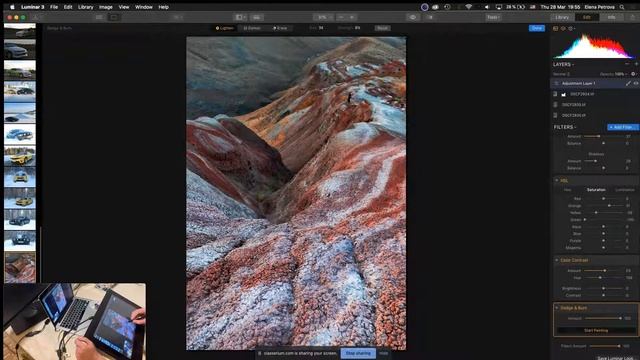Toggle visibility of Adjustment Layer 1
640x360 pixels.
point(636,83)
